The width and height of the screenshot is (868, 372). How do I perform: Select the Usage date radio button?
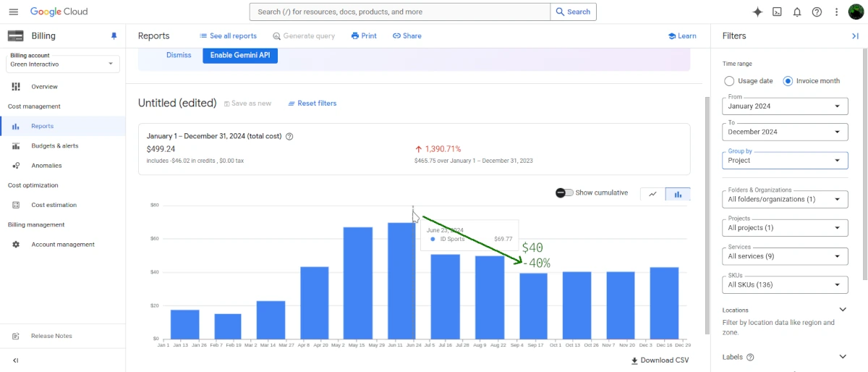point(729,81)
